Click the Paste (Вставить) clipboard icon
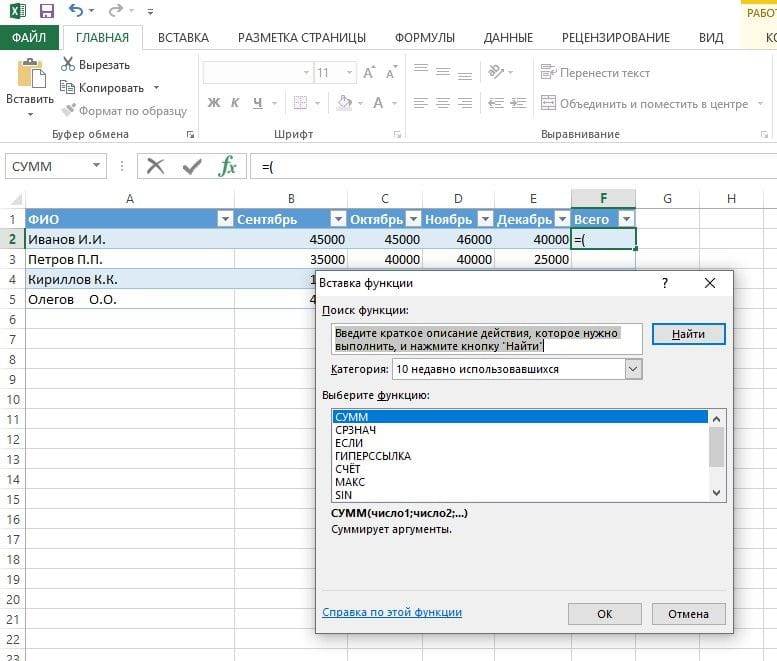 (31, 74)
